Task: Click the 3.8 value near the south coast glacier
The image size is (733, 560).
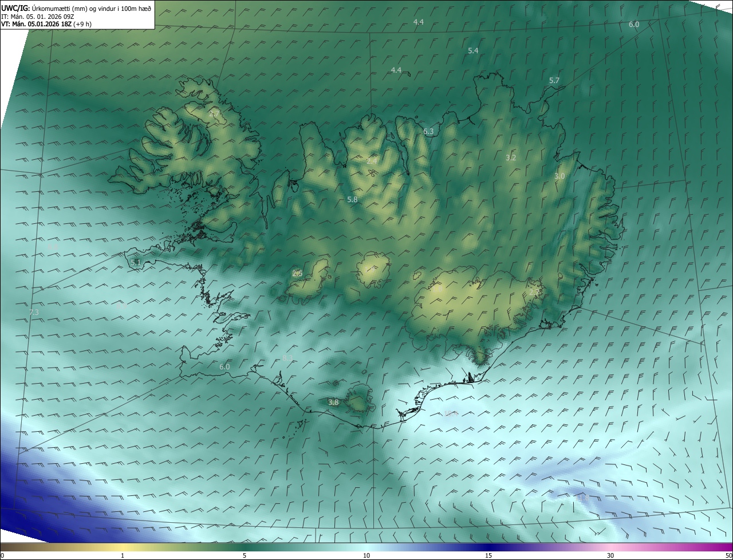Action: point(333,403)
